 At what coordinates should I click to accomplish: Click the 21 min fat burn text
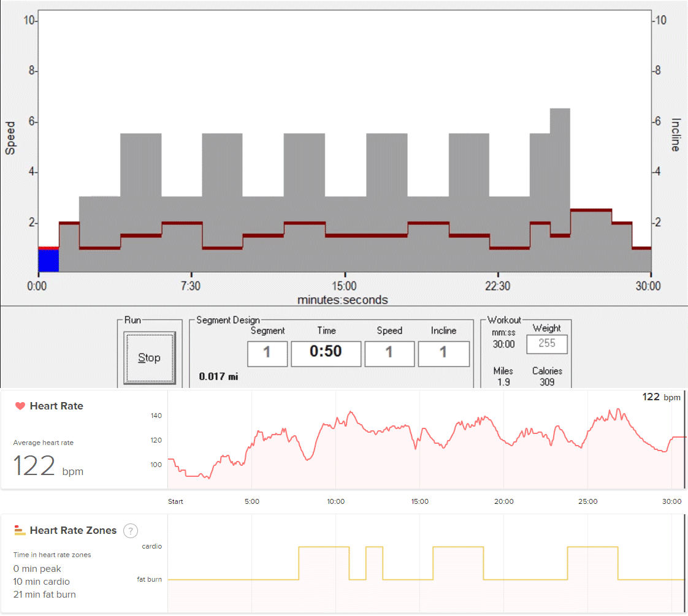pyautogui.click(x=45, y=595)
